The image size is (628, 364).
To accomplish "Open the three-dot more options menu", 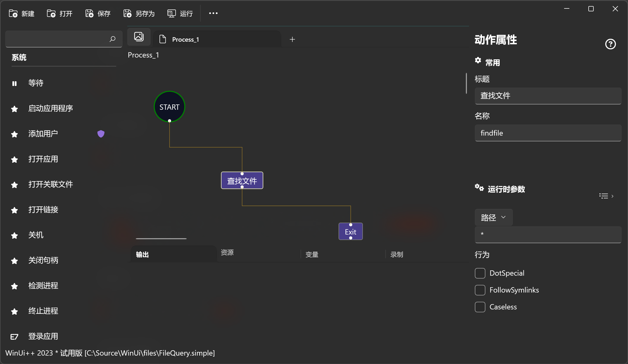I will tap(213, 13).
